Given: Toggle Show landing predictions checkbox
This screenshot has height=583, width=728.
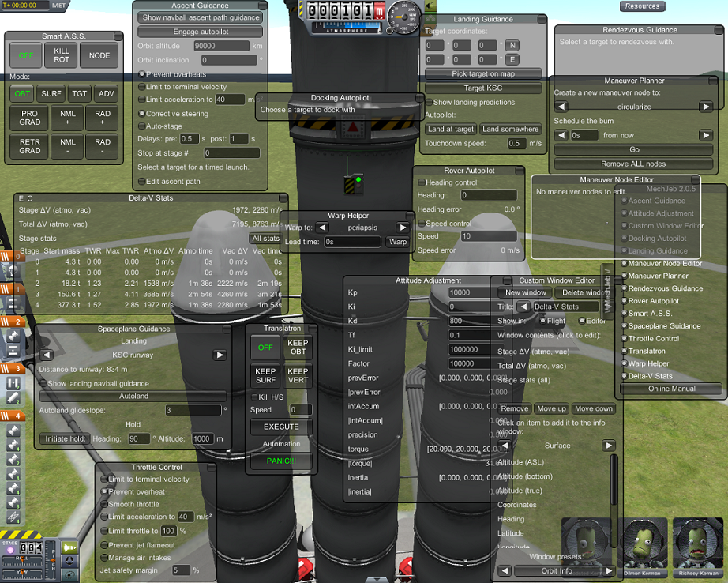Looking at the screenshot, I should pos(430,102).
